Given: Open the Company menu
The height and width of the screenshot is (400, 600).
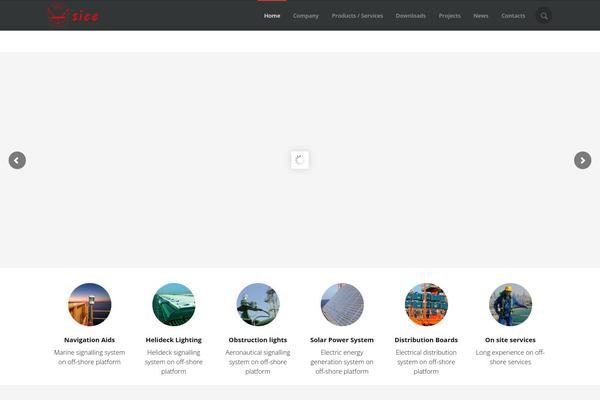Looking at the screenshot, I should click(x=306, y=16).
